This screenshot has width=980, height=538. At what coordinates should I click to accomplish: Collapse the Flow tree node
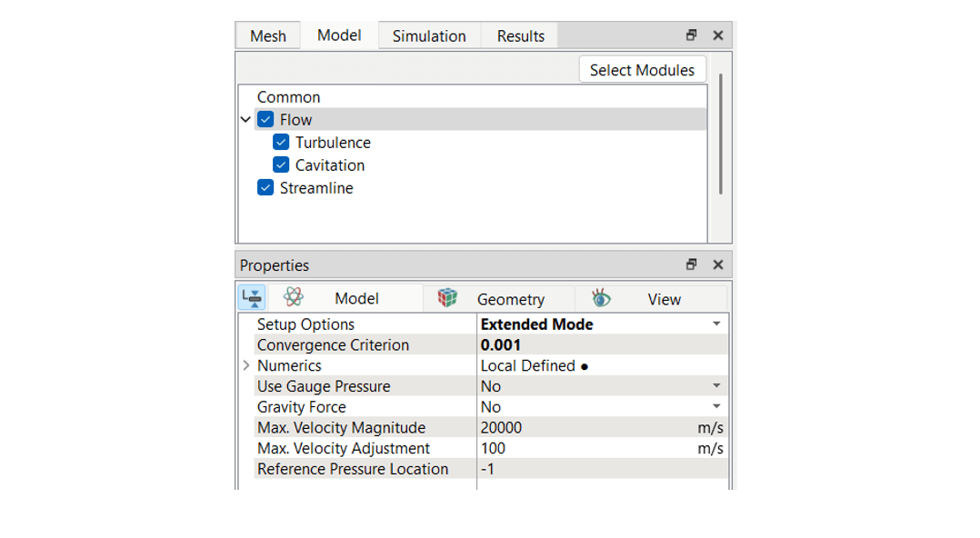[x=245, y=119]
